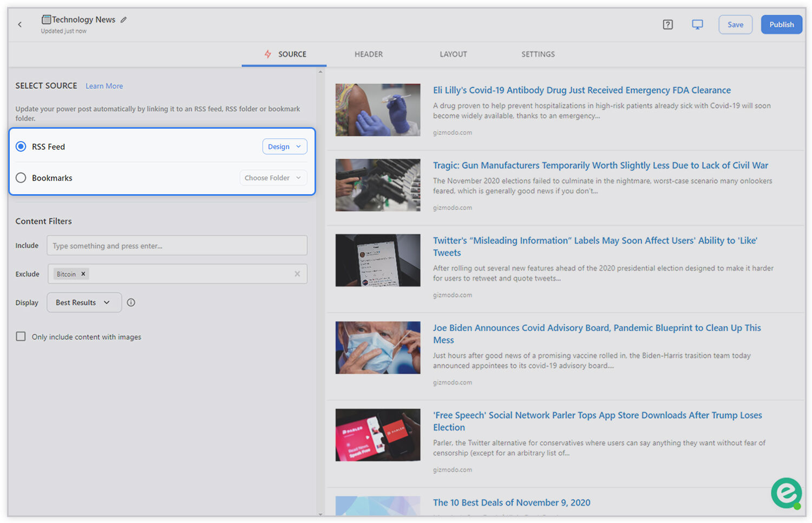Switch to the LAYOUT tab
This screenshot has width=812, height=523.
pos(453,54)
